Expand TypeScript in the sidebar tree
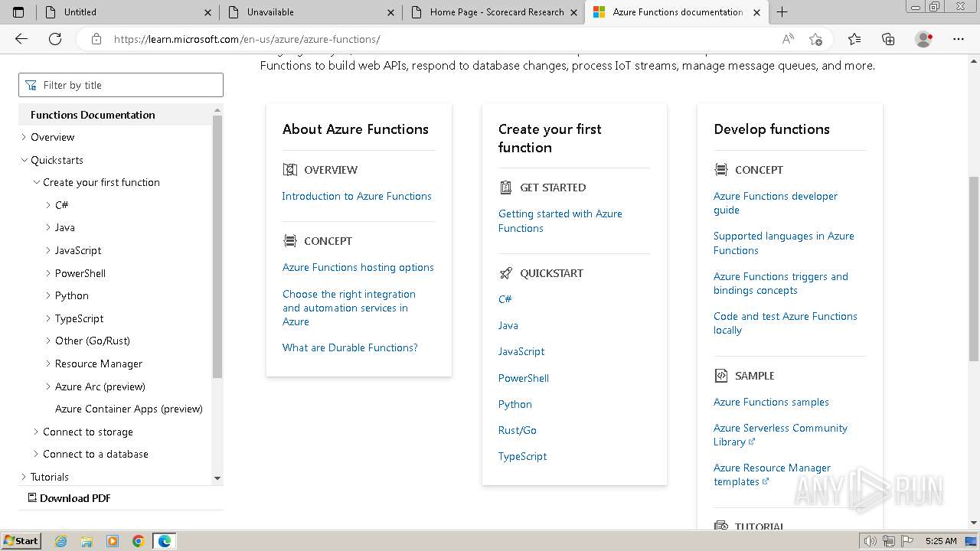This screenshot has width=980, height=551. 48,318
